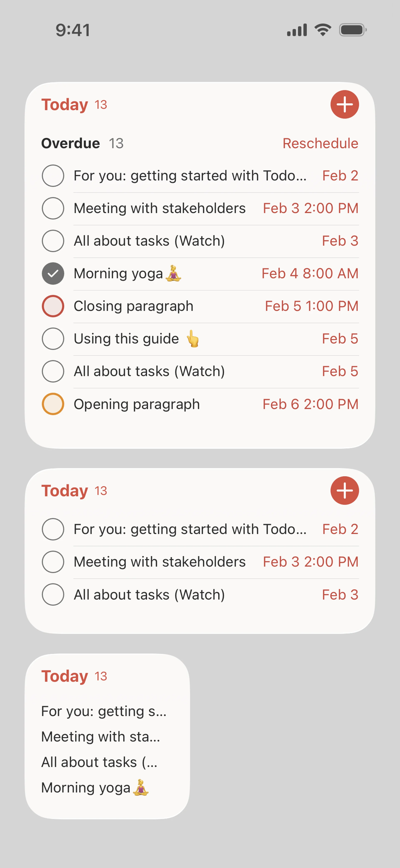Open Morning yoga in the small widget

[x=94, y=788]
